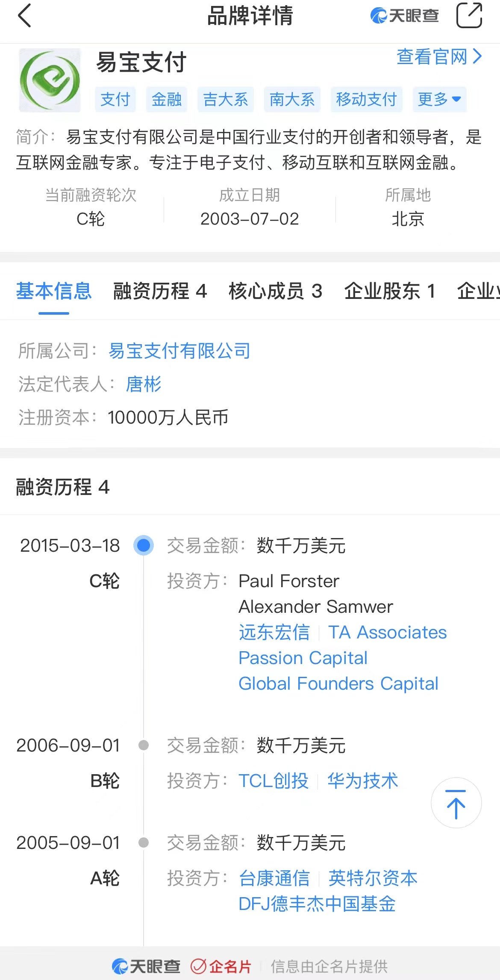The width and height of the screenshot is (500, 980).
Task: Select the 支付 tag
Action: (x=115, y=99)
